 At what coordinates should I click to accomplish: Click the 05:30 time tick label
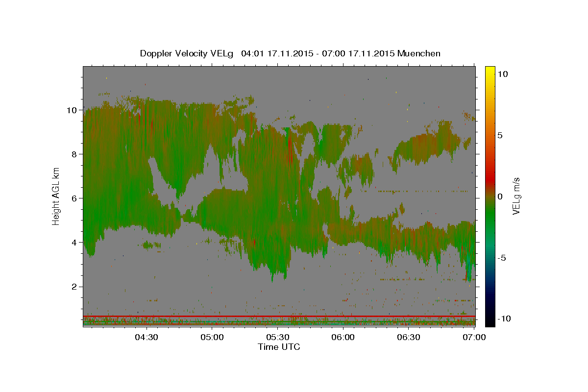pyautogui.click(x=277, y=337)
